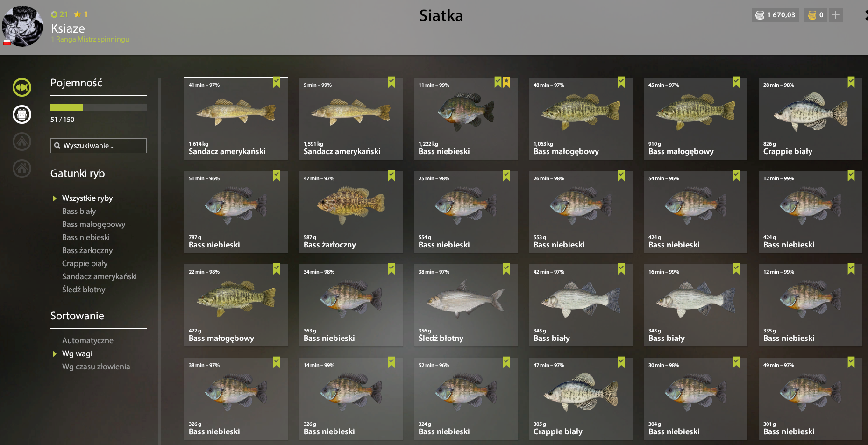This screenshot has height=445, width=868.
Task: Open the fish keepnet sidebar icon
Action: 22,87
